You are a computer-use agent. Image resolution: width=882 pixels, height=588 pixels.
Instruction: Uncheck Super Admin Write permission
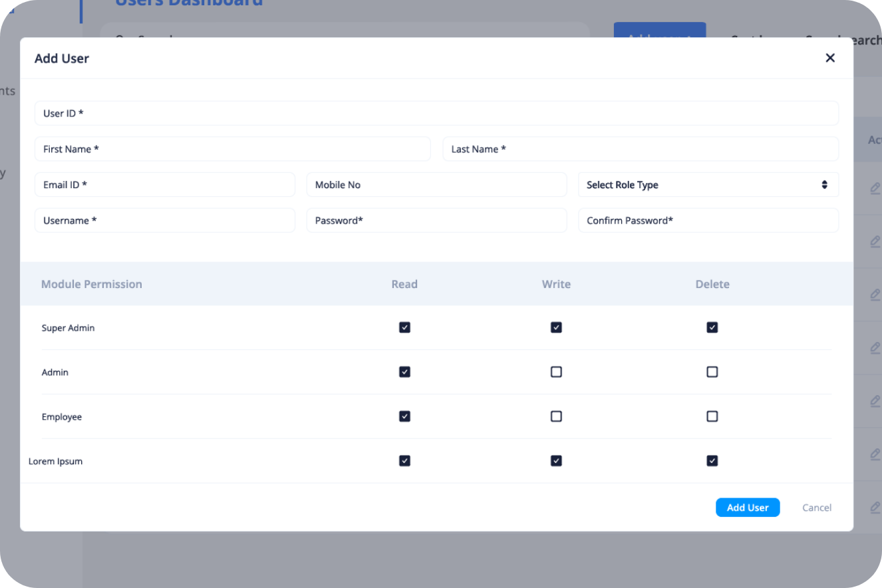coord(556,327)
